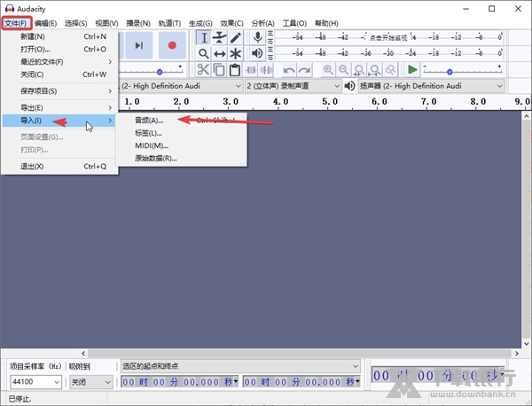Viewport: 532px width, 406px height.
Task: Select the Zoom magnifier tool
Action: point(204,53)
